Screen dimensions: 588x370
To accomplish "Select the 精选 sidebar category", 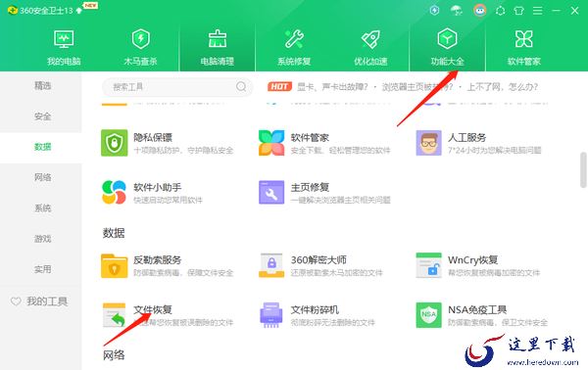I will (x=42, y=86).
